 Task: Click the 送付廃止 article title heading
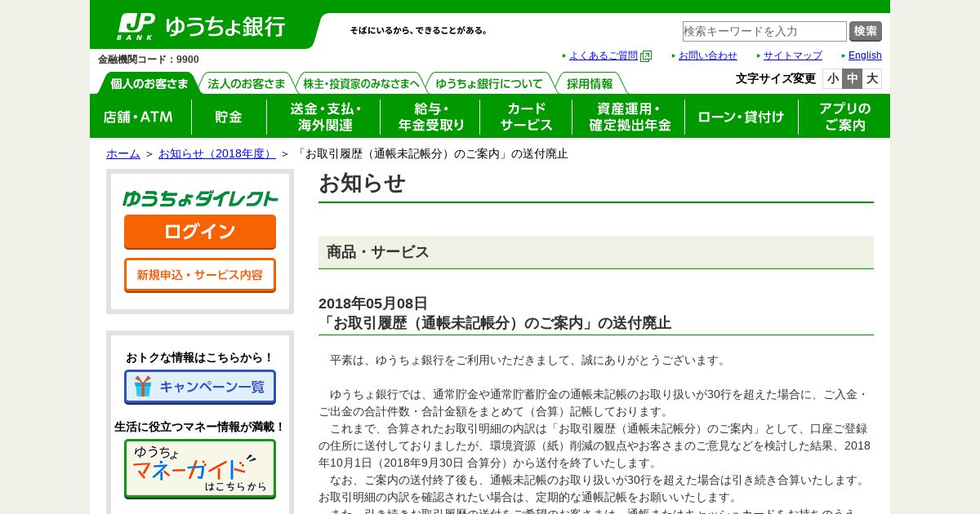(x=495, y=323)
